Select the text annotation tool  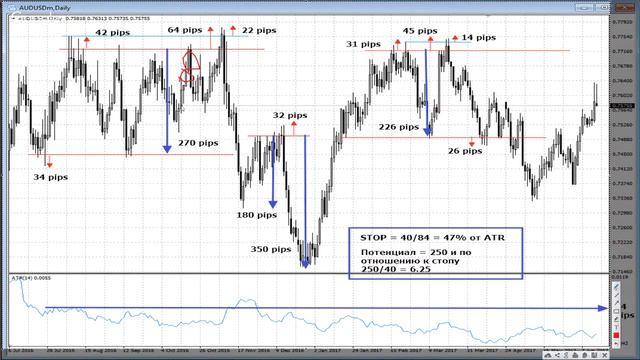[x=616, y=327]
